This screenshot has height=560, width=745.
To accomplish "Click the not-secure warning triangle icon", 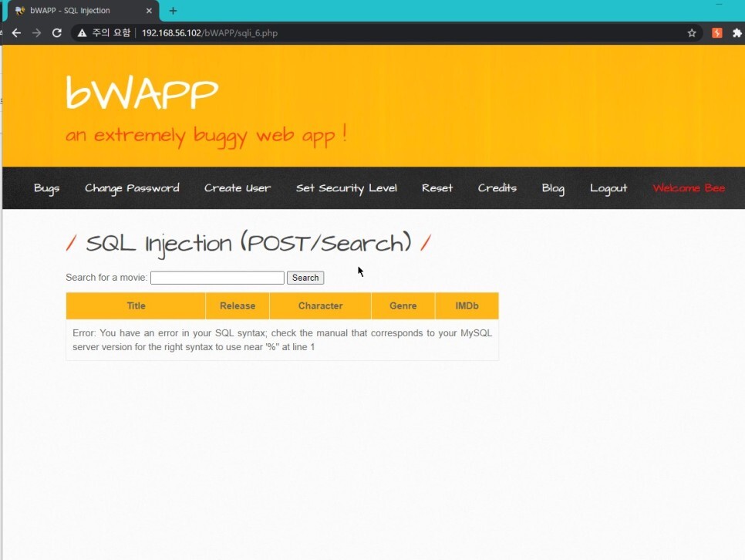I will (x=83, y=33).
